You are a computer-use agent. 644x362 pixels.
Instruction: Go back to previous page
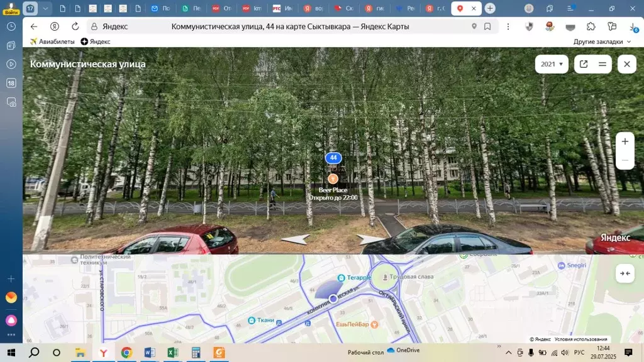click(34, 26)
